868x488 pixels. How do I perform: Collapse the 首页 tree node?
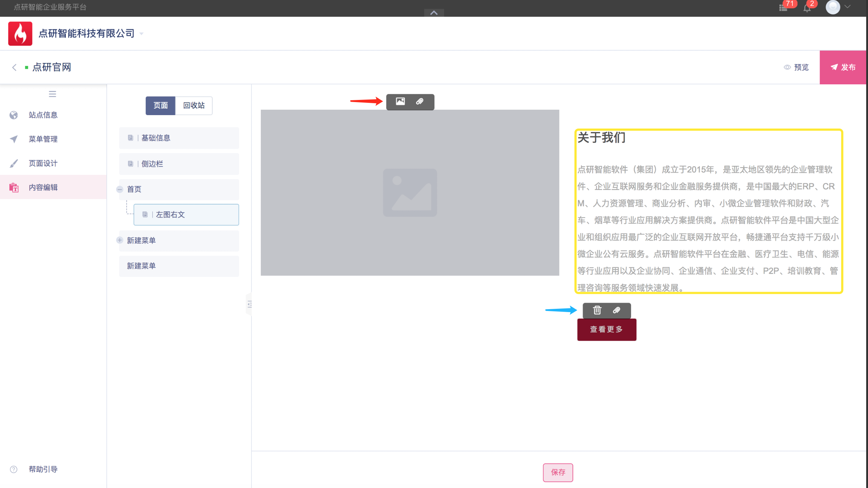click(x=120, y=189)
